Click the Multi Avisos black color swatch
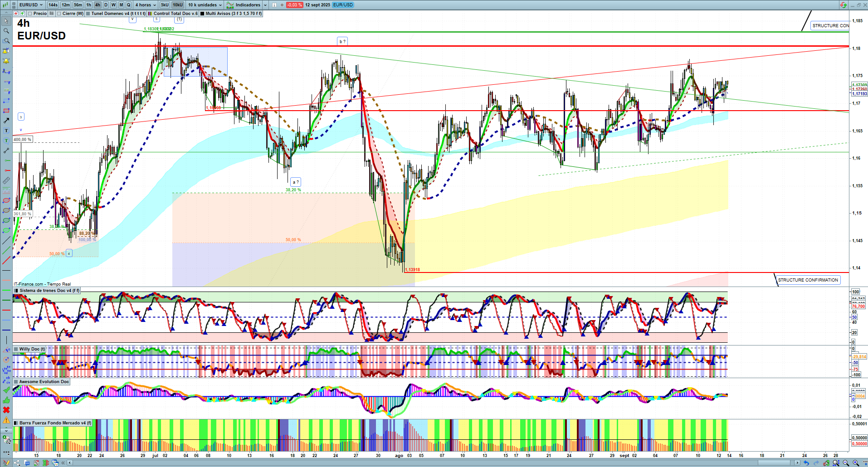 [x=202, y=14]
